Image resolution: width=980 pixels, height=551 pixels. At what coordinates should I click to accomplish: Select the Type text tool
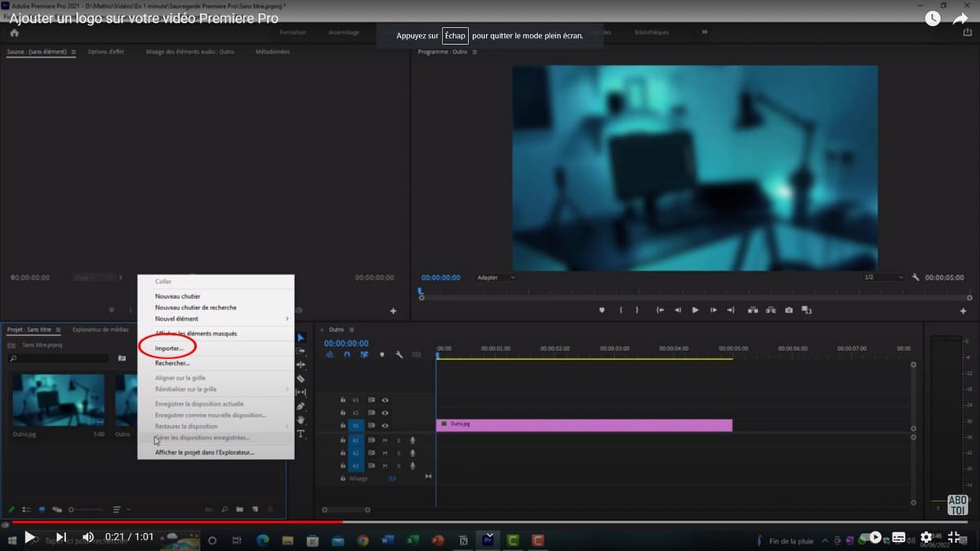coord(301,433)
